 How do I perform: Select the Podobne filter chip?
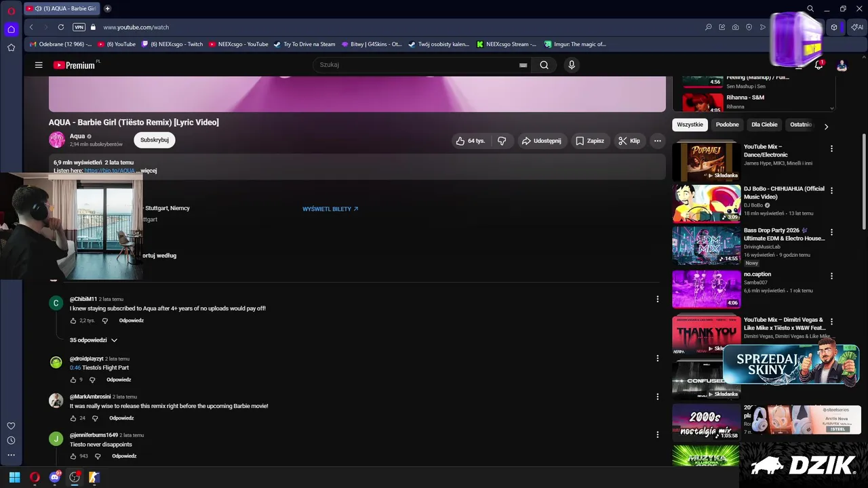727,125
